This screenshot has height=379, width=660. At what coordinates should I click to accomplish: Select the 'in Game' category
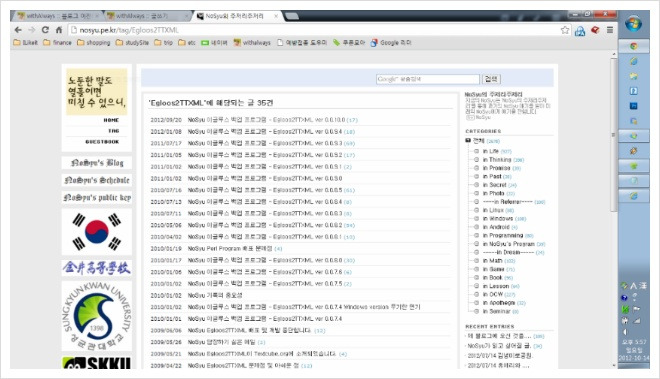(x=493, y=269)
